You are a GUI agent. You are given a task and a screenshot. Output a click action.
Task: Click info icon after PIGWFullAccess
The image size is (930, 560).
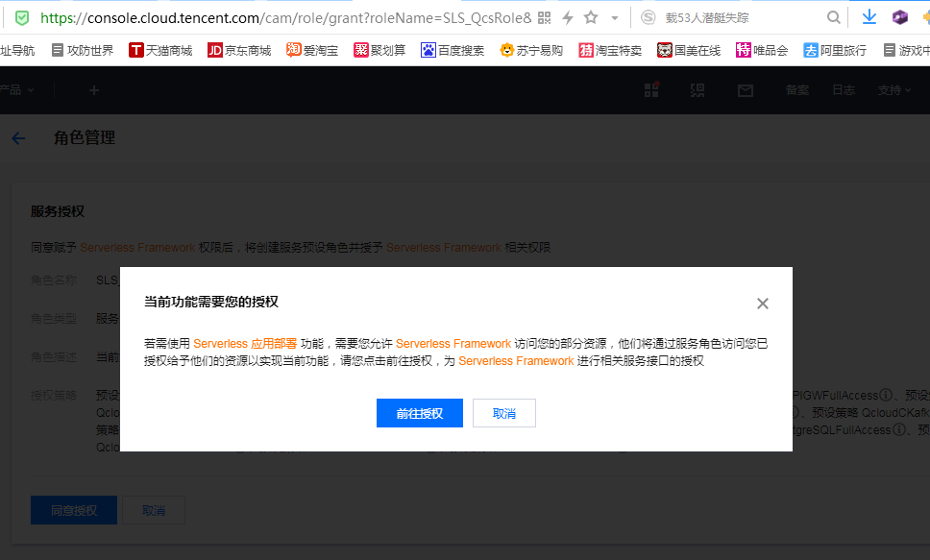click(x=886, y=395)
